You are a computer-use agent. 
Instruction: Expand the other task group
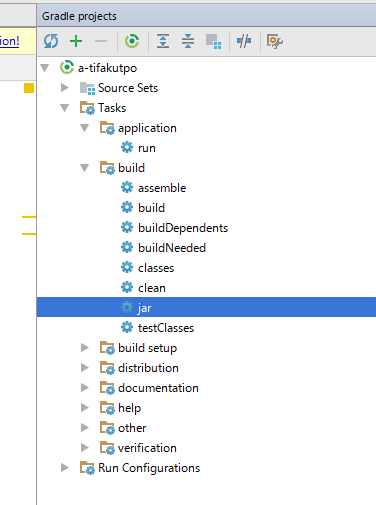[x=85, y=428]
